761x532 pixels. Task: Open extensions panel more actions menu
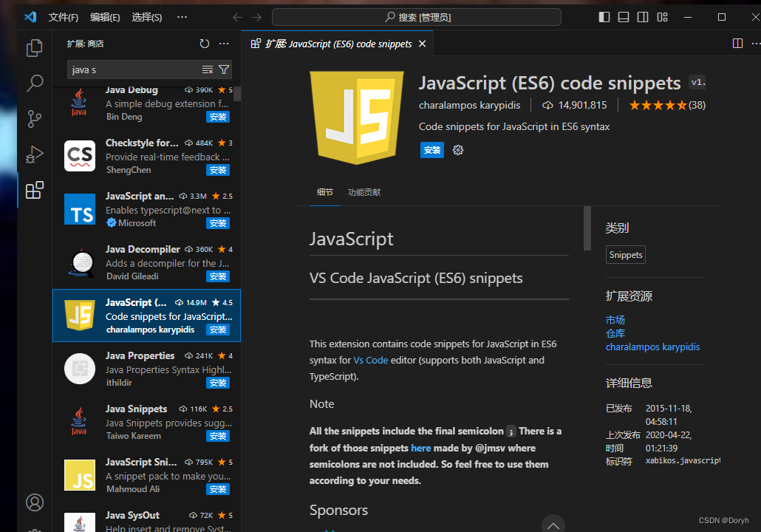[224, 44]
